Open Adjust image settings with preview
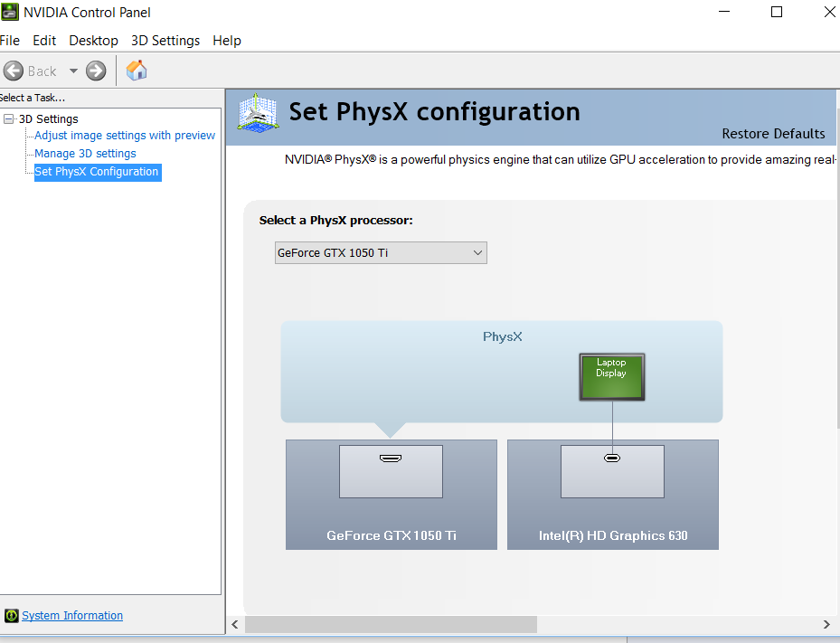840x643 pixels. coord(125,136)
